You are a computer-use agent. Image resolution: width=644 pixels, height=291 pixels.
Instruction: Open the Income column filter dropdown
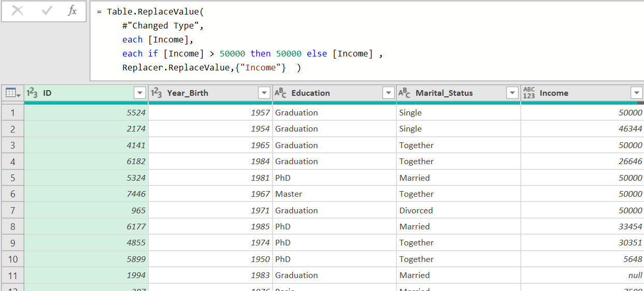coord(637,93)
